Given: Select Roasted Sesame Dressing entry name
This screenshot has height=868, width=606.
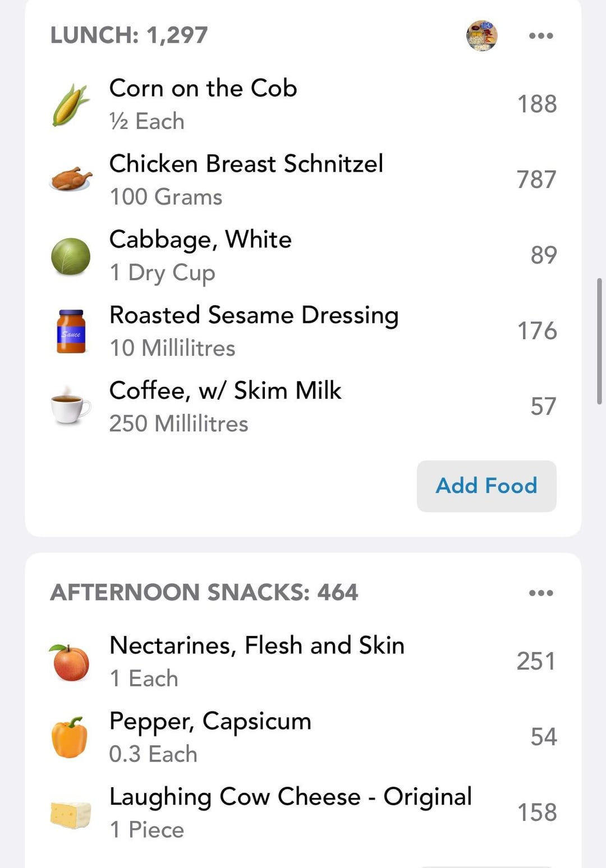Looking at the screenshot, I should [x=254, y=315].
